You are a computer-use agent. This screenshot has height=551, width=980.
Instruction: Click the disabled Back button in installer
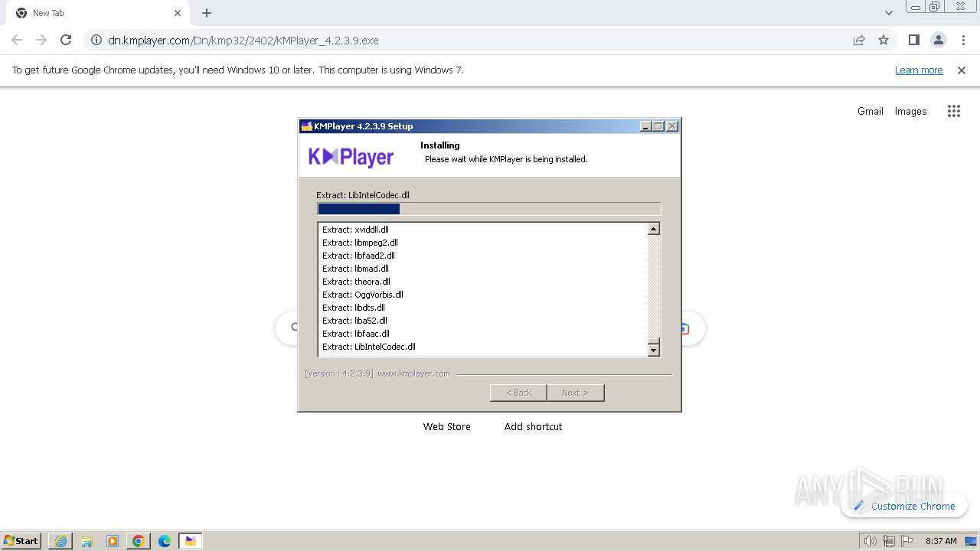518,393
